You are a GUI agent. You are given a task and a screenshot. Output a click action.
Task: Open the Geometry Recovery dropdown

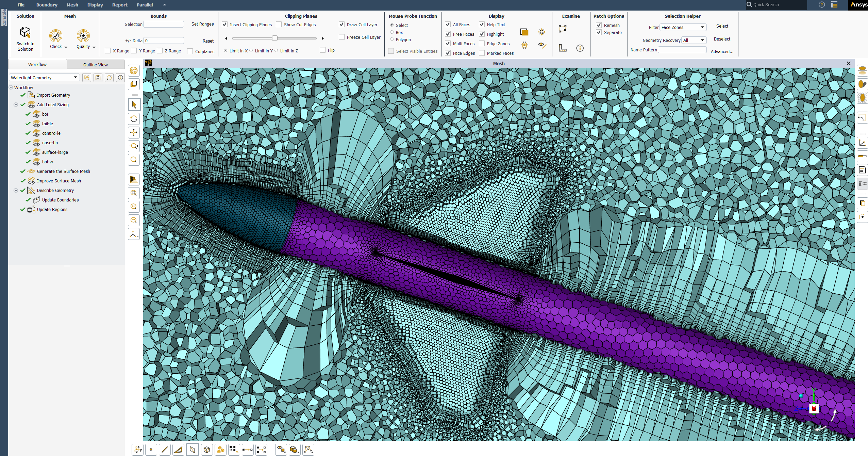[x=694, y=40]
